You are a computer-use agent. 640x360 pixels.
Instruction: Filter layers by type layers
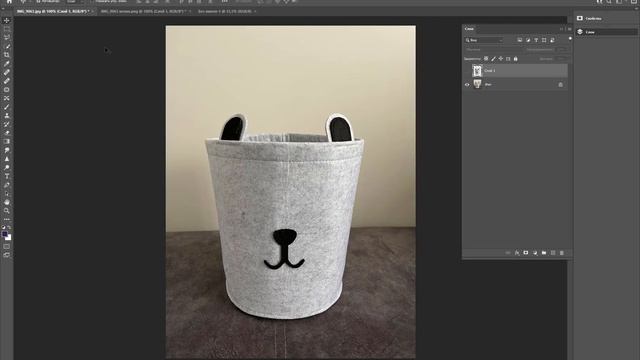(x=536, y=40)
